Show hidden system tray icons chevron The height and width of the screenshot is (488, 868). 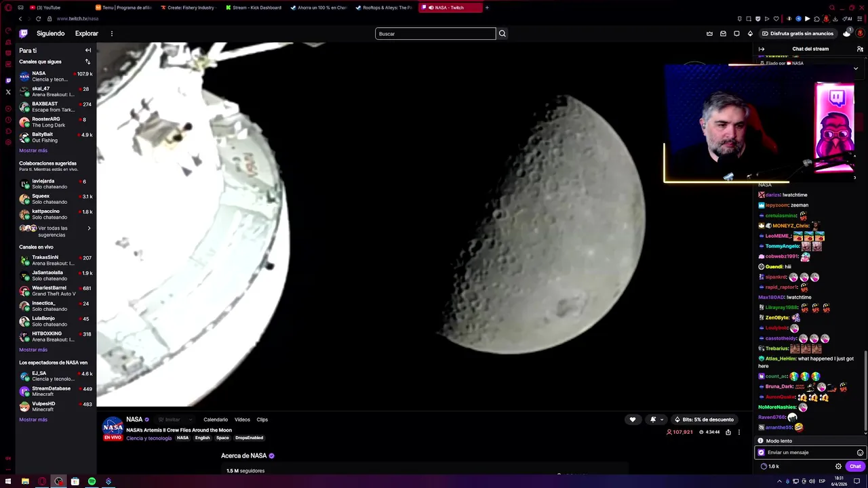[779, 481]
